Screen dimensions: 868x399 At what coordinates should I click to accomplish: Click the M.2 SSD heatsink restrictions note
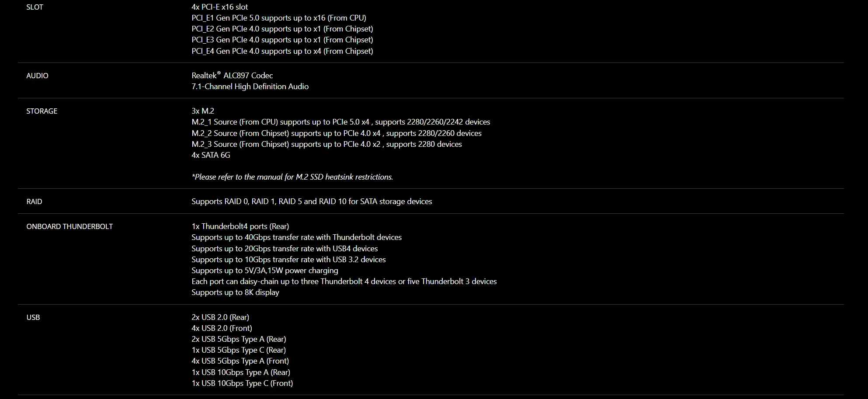[292, 177]
